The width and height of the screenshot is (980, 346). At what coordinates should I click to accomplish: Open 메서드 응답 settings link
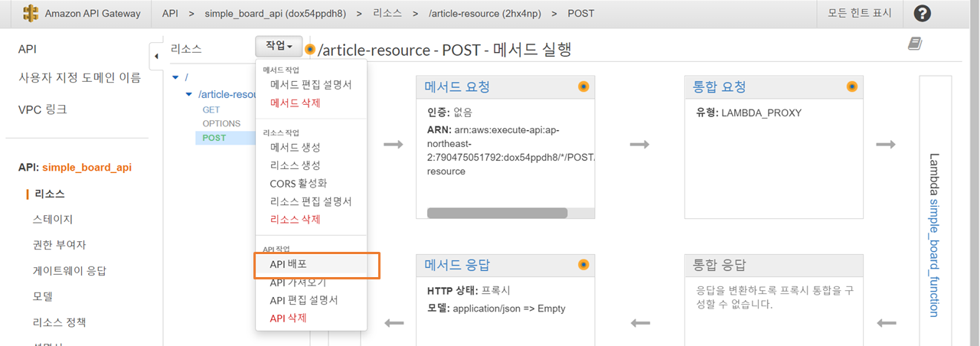[457, 265]
